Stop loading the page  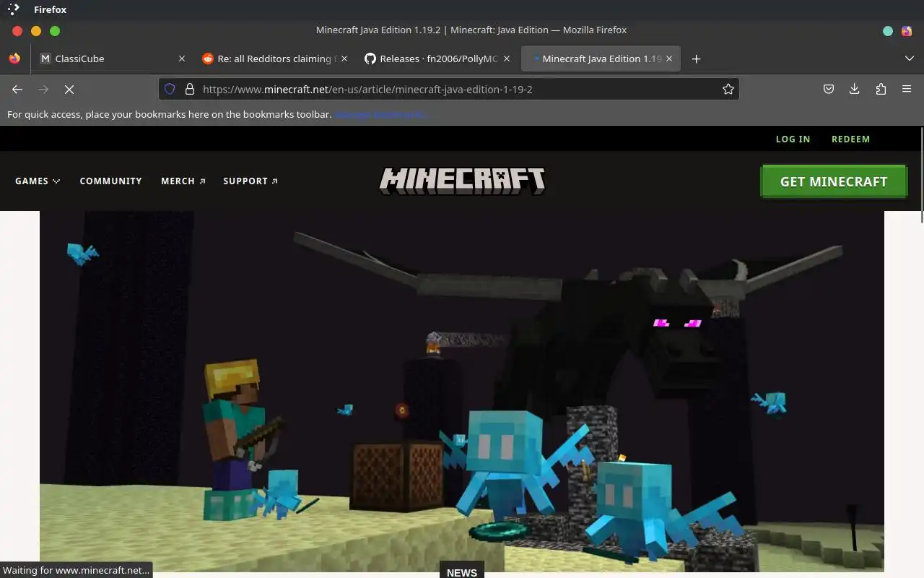(x=69, y=89)
